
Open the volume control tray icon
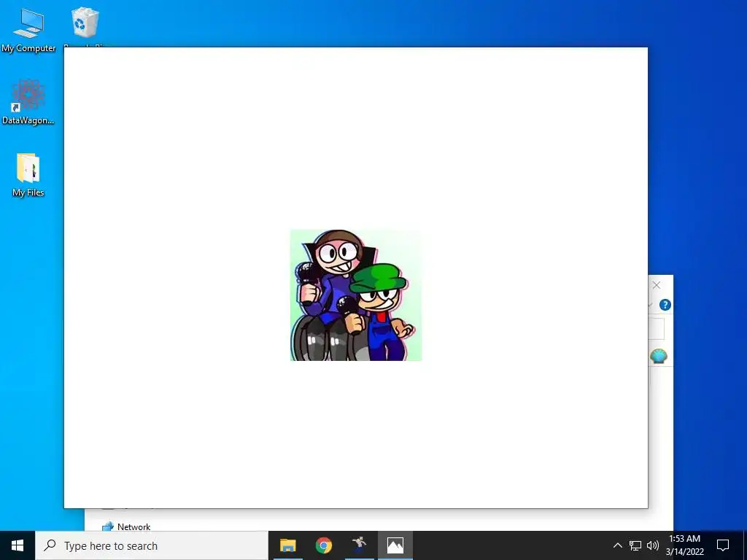[x=653, y=545]
